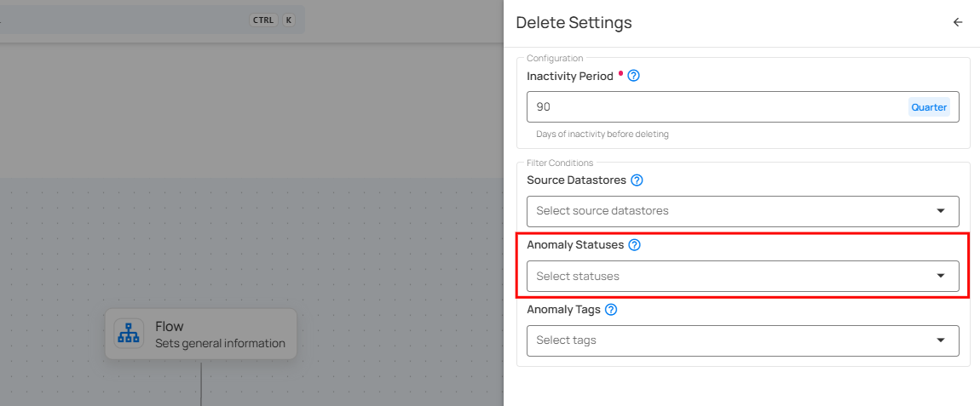Click the Source Datastores dropdown arrow
This screenshot has width=980, height=406.
[x=941, y=211]
